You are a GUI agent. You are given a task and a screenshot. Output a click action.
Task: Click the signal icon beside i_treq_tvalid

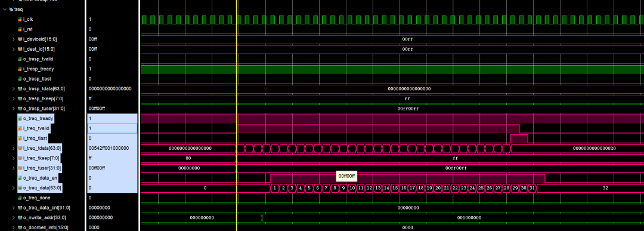click(x=20, y=128)
